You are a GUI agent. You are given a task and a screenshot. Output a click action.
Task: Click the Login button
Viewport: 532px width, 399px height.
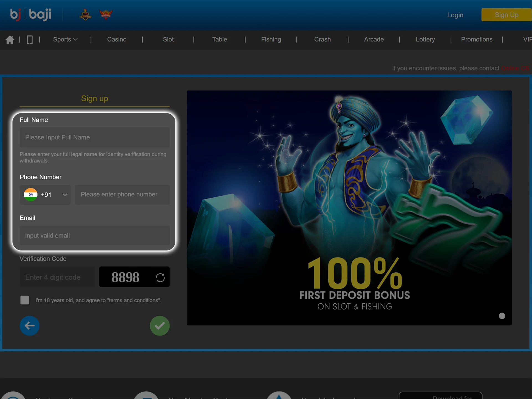[454, 15]
